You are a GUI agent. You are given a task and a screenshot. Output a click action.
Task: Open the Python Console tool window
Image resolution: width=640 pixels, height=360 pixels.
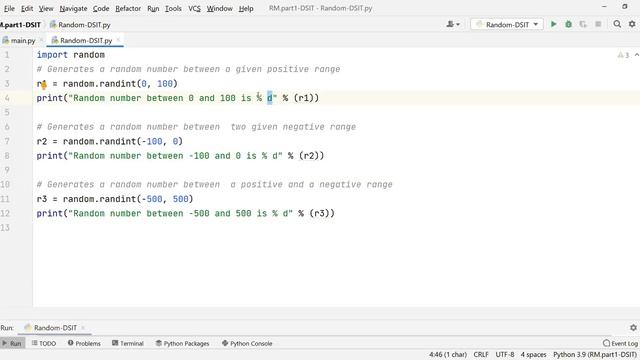(x=247, y=343)
